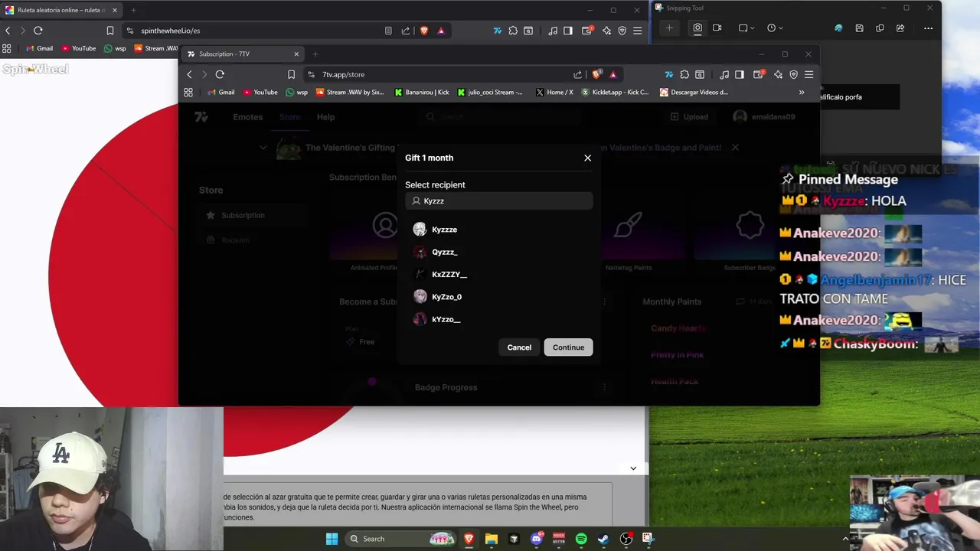Share the 7tv.app store page

pyautogui.click(x=578, y=74)
